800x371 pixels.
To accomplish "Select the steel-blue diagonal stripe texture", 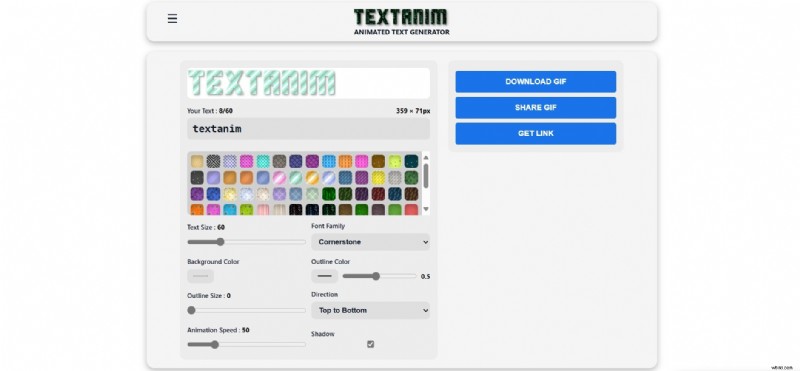I will pyautogui.click(x=345, y=178).
